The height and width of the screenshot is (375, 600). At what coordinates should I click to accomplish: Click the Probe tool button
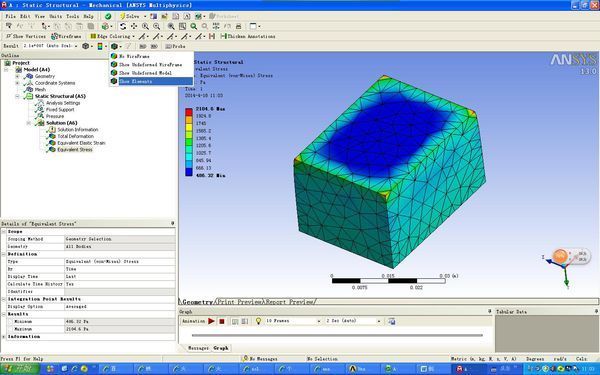pos(175,46)
